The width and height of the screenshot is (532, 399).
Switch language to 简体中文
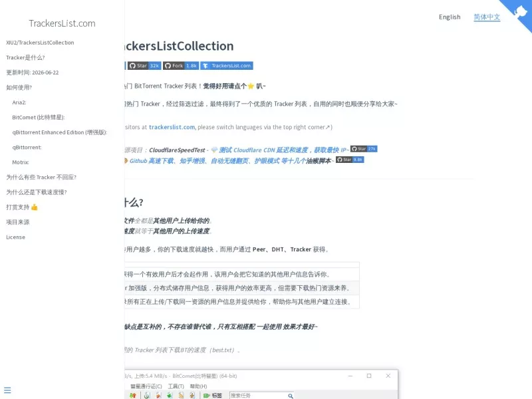click(x=487, y=17)
